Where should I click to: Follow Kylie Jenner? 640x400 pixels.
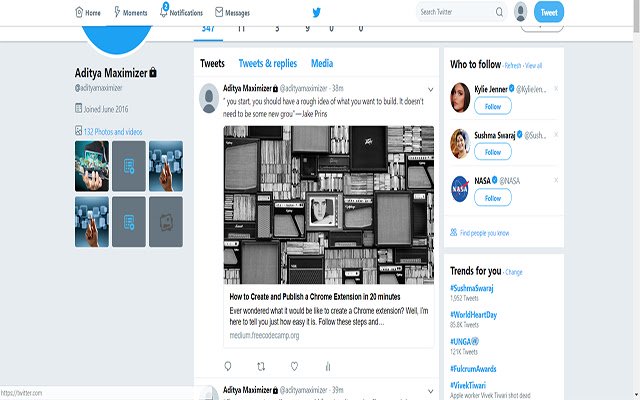(x=493, y=106)
